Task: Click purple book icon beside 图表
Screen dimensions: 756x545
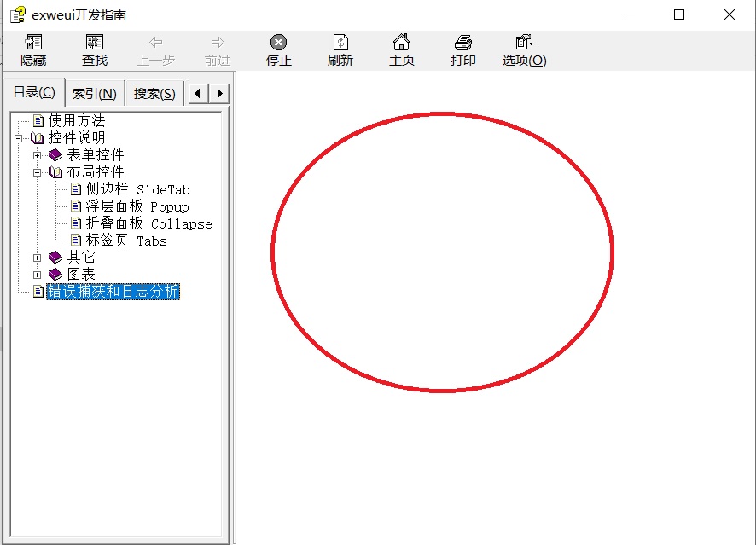Action: [x=55, y=275]
